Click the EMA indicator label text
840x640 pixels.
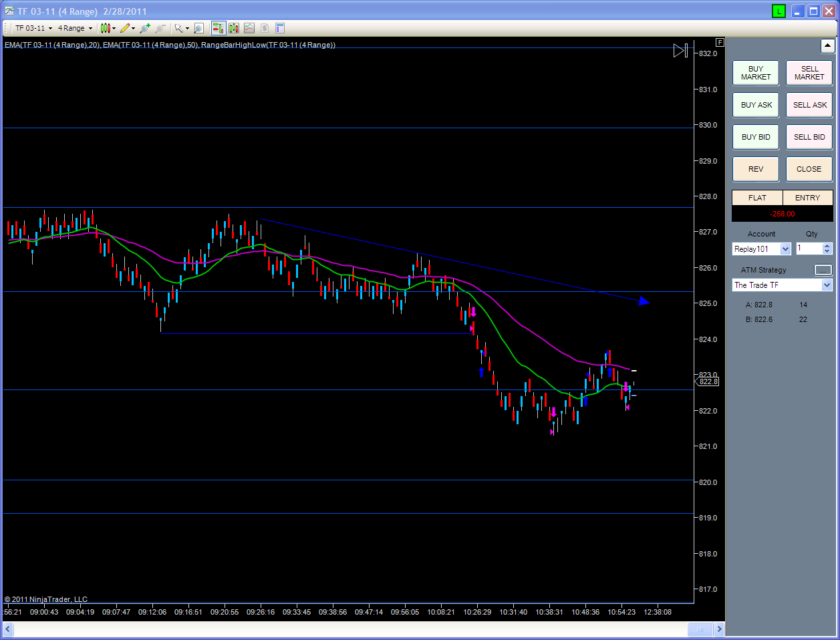point(170,45)
